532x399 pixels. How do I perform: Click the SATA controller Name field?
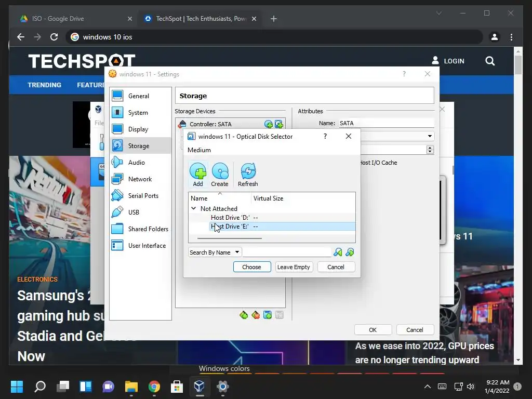386,123
